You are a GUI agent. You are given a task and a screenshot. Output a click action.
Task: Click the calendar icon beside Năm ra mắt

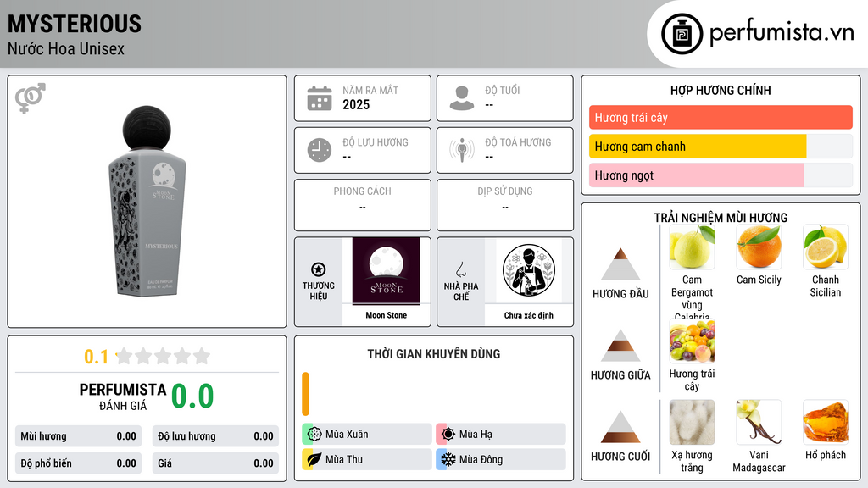tap(320, 98)
